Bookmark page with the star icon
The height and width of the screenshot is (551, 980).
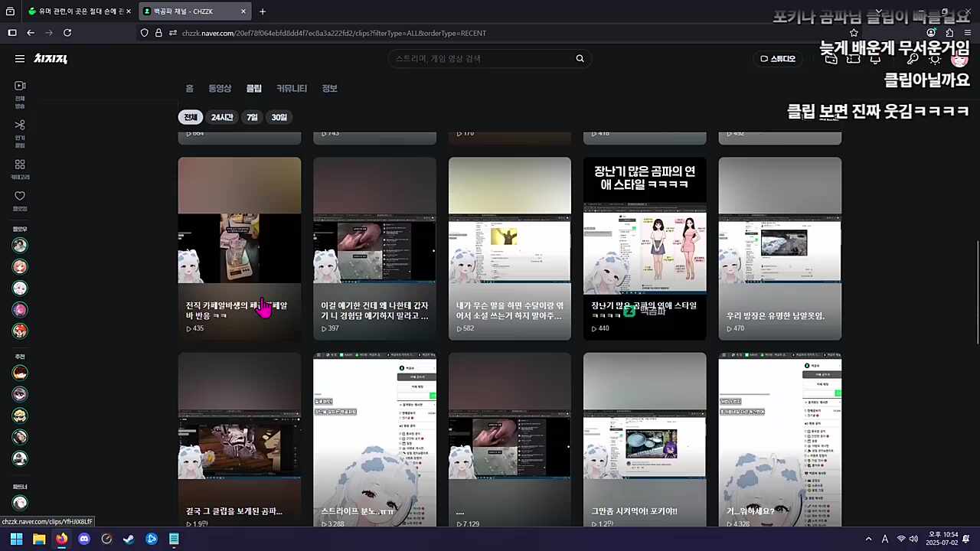[854, 33]
